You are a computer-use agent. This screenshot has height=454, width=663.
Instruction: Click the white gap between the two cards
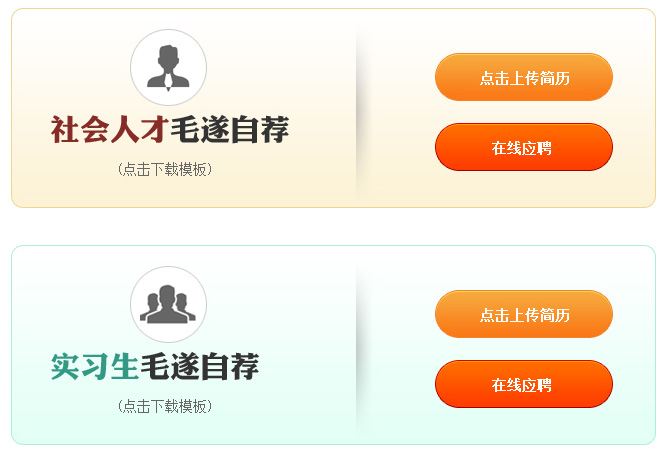[x=331, y=226]
